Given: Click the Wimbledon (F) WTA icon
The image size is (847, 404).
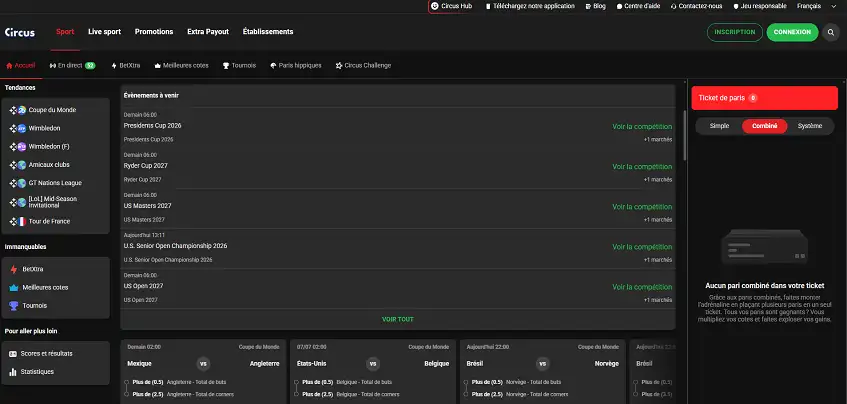Looking at the screenshot, I should 22,147.
